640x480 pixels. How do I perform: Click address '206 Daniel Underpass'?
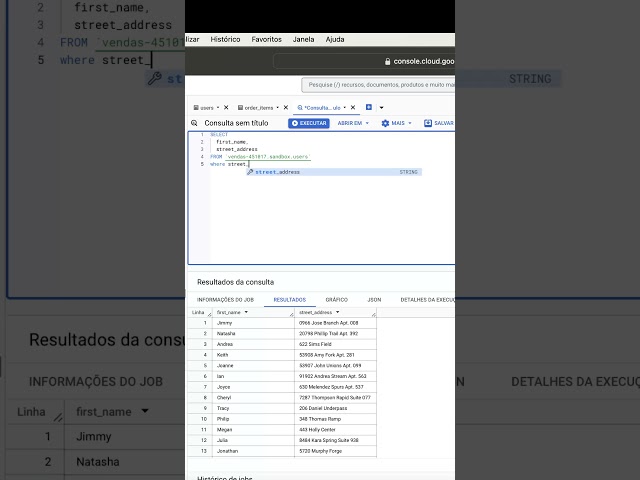coord(323,408)
